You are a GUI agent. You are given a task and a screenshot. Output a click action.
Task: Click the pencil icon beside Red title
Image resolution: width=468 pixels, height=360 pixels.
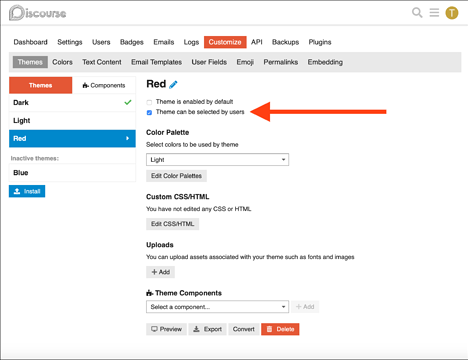point(173,85)
